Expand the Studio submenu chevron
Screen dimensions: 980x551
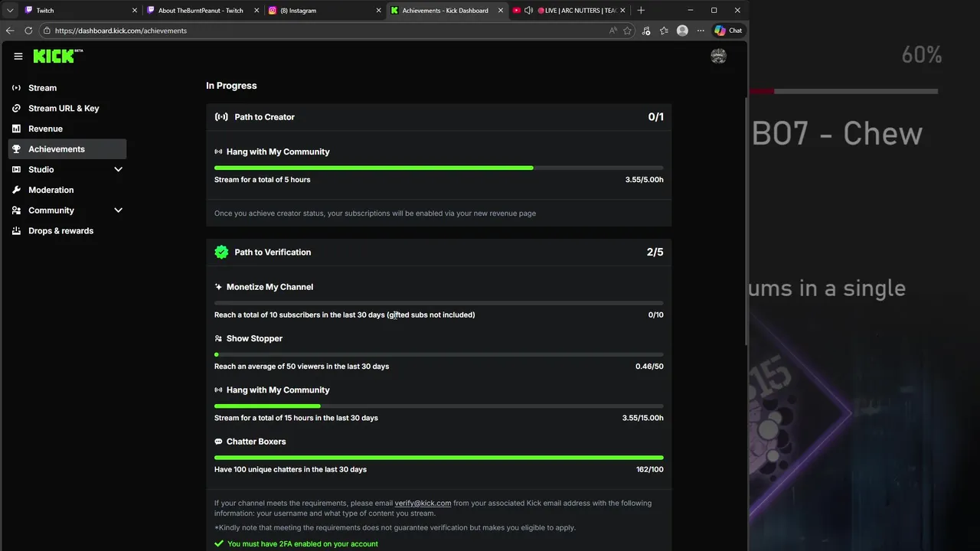tap(118, 170)
